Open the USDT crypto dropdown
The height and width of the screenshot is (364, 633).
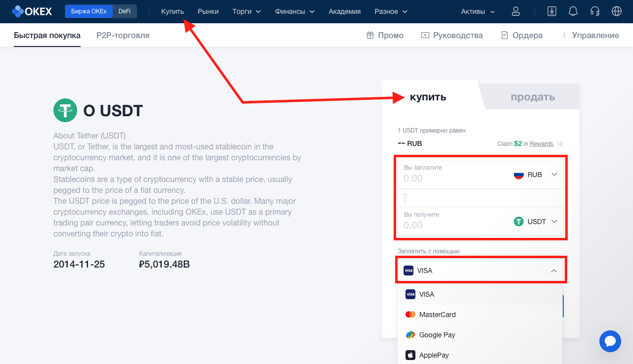tap(536, 222)
